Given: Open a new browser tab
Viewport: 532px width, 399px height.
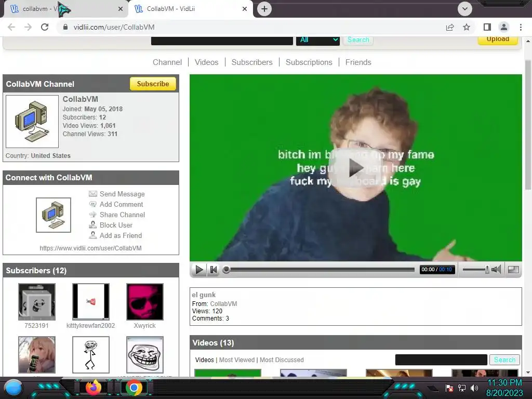Looking at the screenshot, I should pyautogui.click(x=264, y=9).
